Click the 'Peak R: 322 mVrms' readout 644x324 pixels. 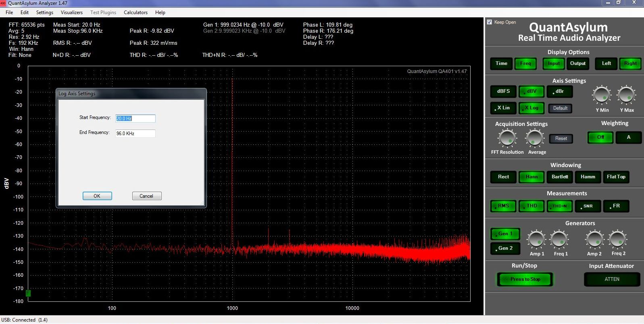153,43
